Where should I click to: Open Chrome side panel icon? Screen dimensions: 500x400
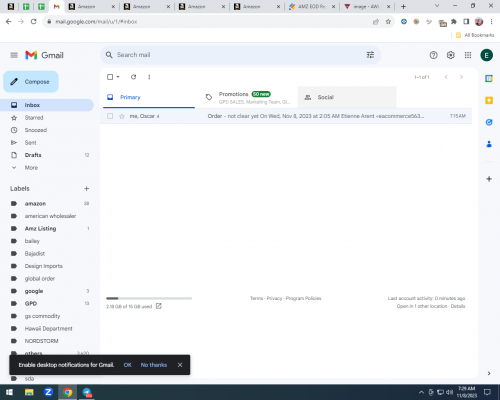pyautogui.click(x=466, y=22)
